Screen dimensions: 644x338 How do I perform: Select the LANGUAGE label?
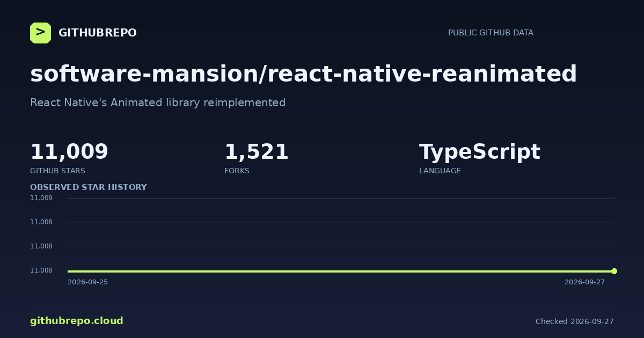pos(440,171)
